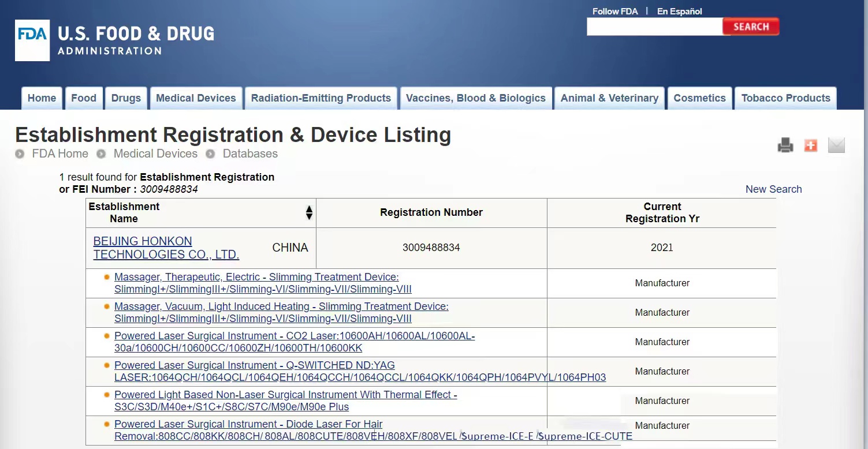Click Manufacturer cell in CO2 Laser row
868x449 pixels.
click(x=662, y=342)
